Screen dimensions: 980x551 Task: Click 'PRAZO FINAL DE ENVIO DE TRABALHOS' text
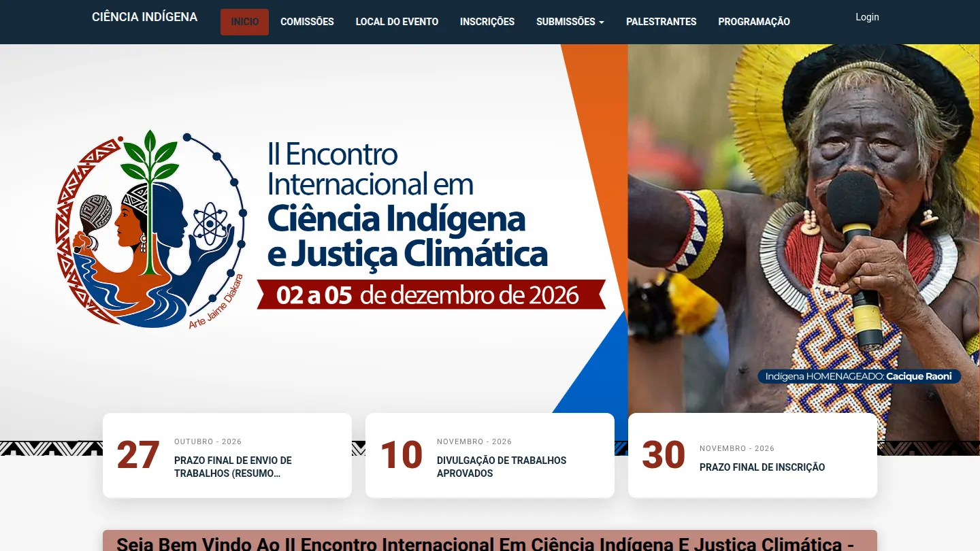coord(233,467)
